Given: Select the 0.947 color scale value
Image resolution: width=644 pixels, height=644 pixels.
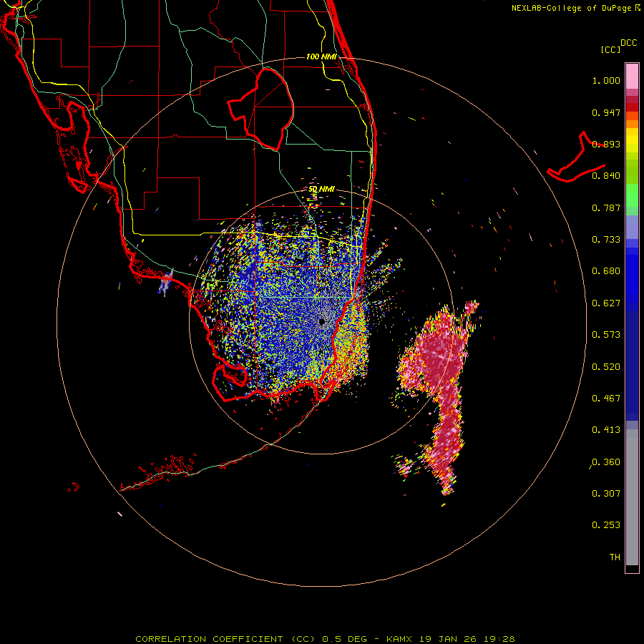Looking at the screenshot, I should pos(606,113).
